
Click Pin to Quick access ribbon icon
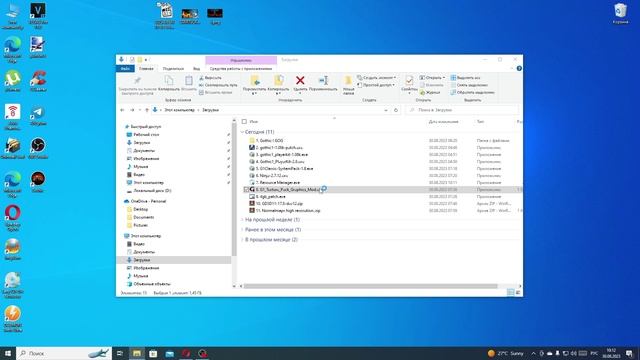pyautogui.click(x=137, y=80)
